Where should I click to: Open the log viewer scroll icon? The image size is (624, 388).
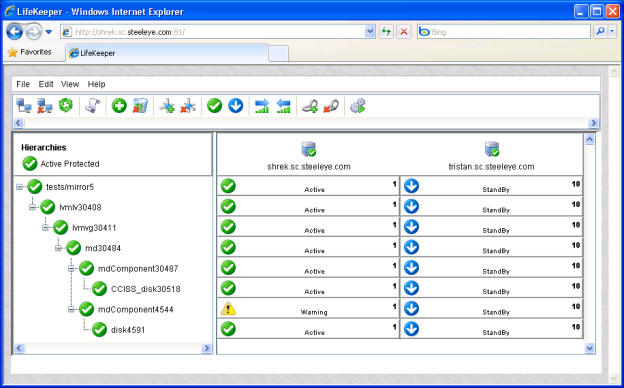pos(92,106)
